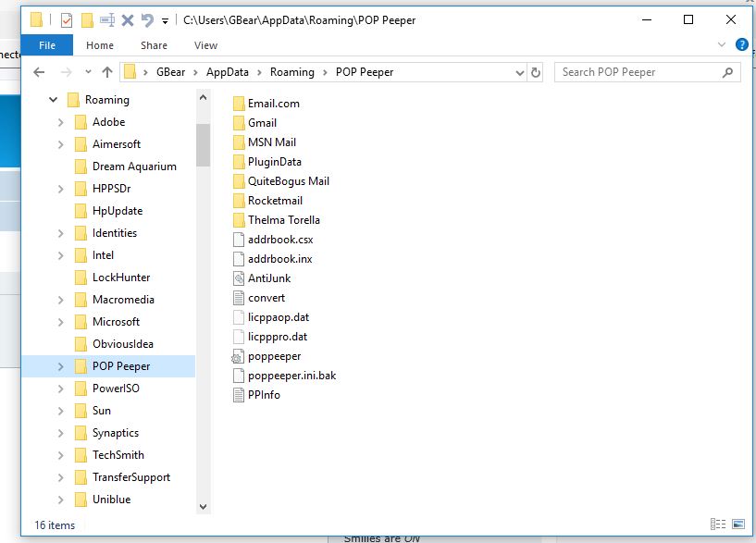This screenshot has height=543, width=756.
Task: Open the recent locations dropdown
Action: 88,72
